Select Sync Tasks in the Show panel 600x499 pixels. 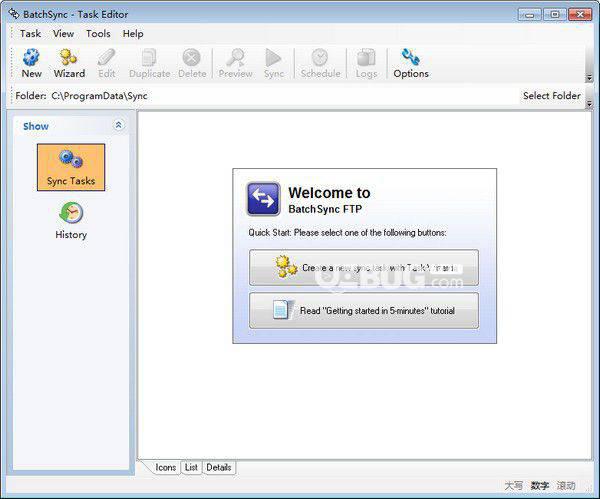pyautogui.click(x=71, y=167)
